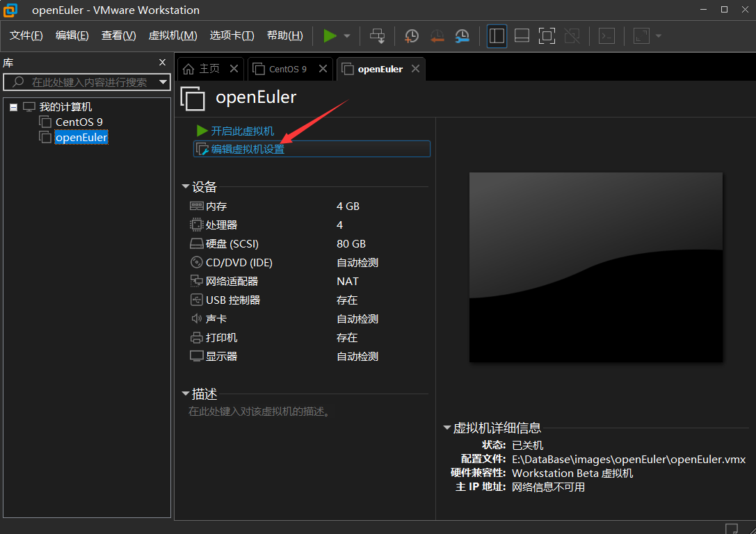Open the 文件(F) menu
This screenshot has height=534, width=756.
tap(26, 35)
